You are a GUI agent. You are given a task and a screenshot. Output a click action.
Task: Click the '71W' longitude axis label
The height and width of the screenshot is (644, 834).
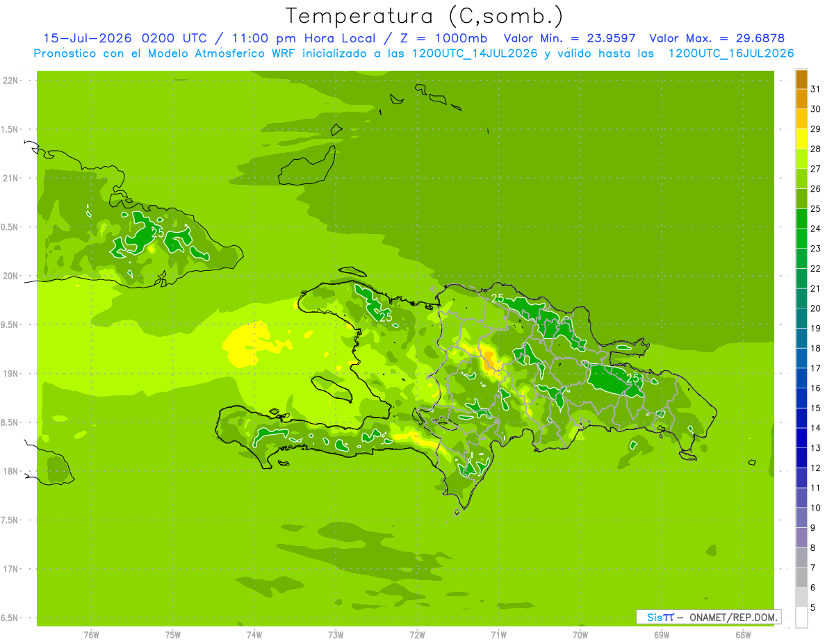[499, 634]
